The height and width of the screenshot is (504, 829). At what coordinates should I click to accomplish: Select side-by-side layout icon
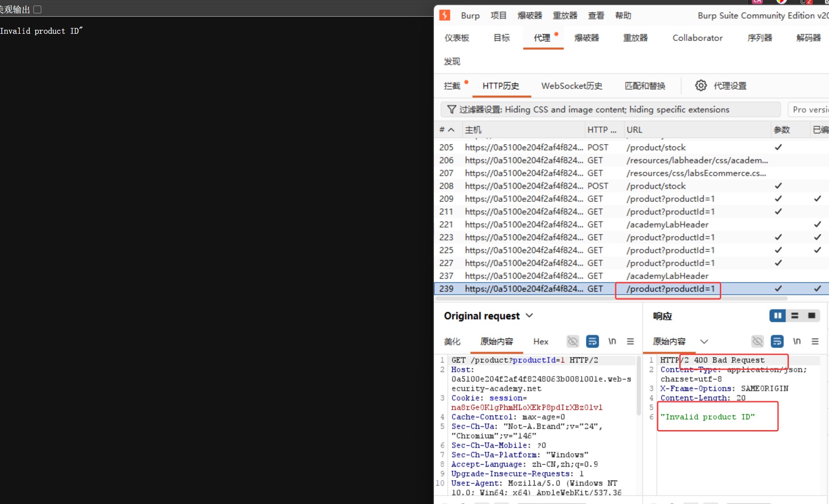click(x=778, y=316)
